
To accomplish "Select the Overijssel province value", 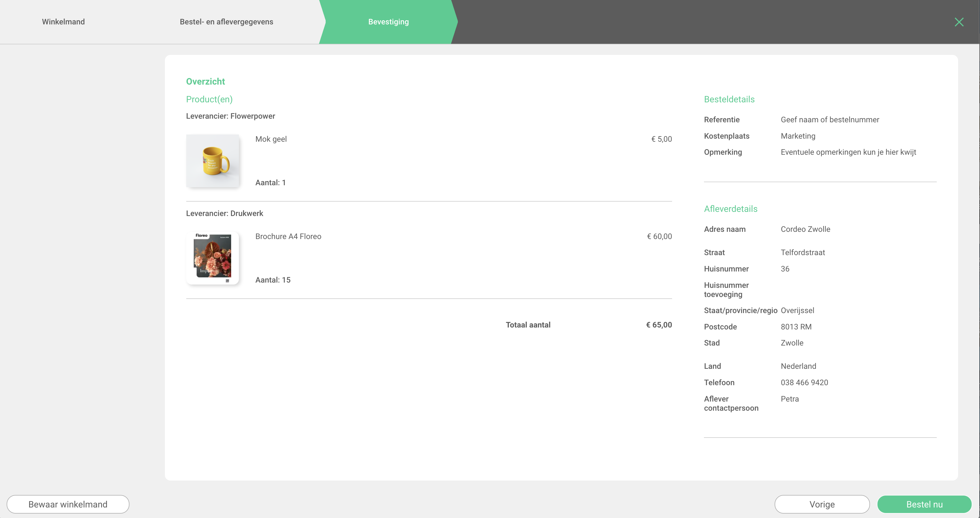I will tap(797, 310).
